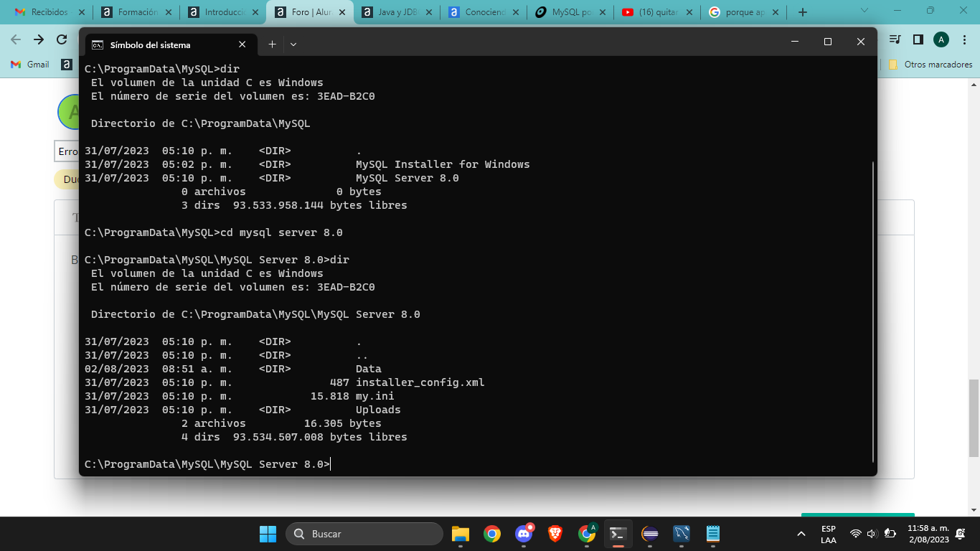The height and width of the screenshot is (551, 980).
Task: Open Chrome profile A avatar
Action: [x=941, y=39]
